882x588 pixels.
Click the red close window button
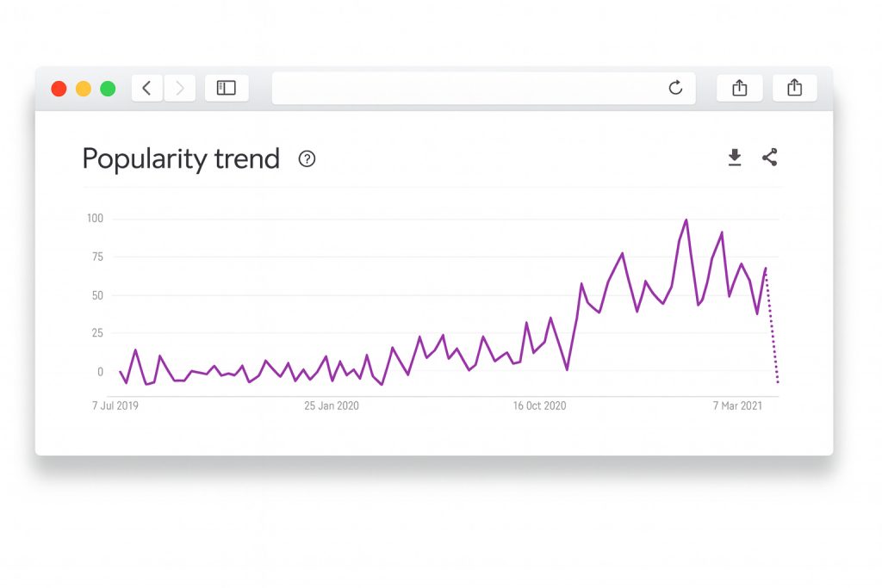[59, 89]
